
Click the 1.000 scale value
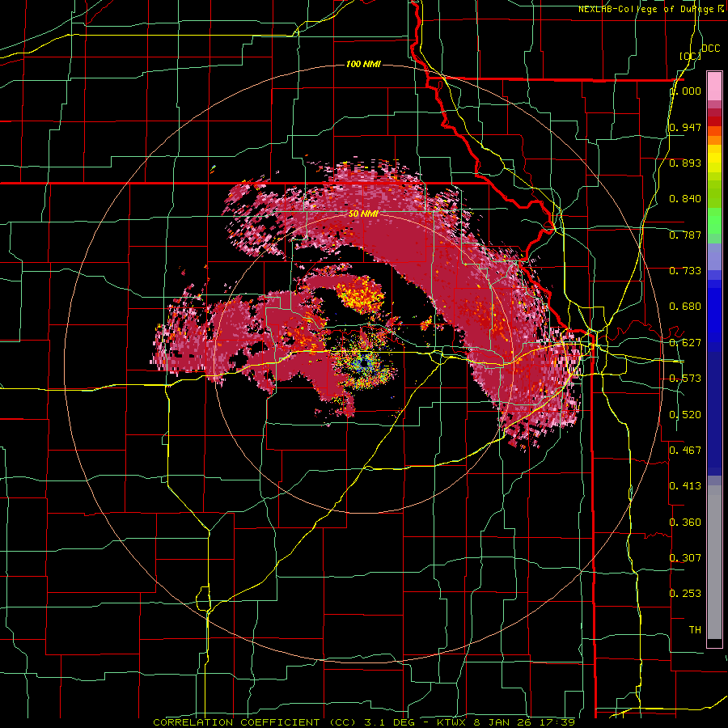(x=685, y=91)
